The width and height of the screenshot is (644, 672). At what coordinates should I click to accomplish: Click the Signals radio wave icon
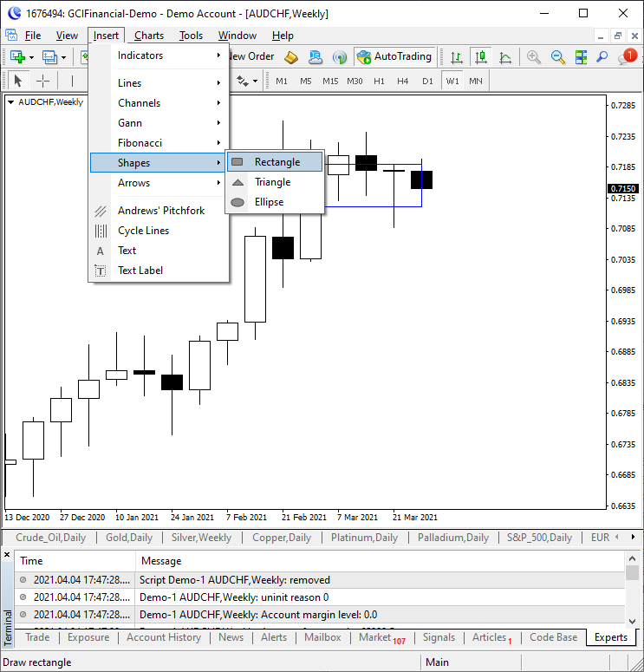(x=340, y=57)
